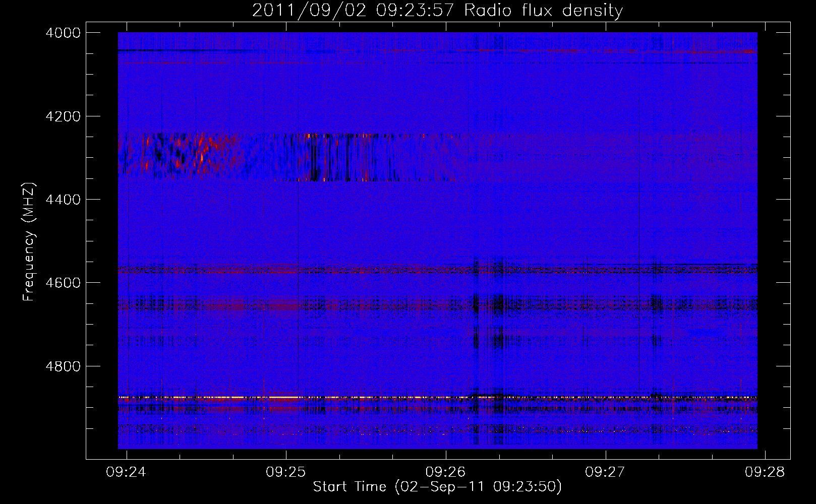
Task: Click the 09:26 time axis label
Action: [445, 472]
